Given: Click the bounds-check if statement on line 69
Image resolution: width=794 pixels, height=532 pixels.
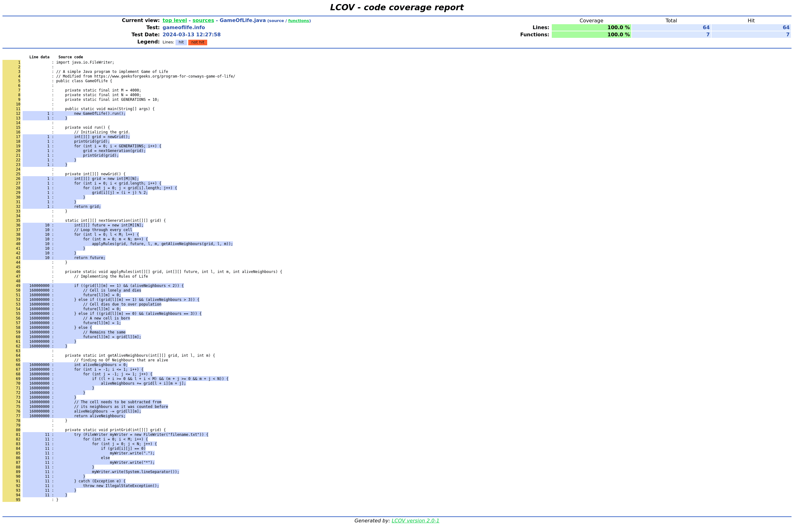Looking at the screenshot, I should click(x=160, y=379).
